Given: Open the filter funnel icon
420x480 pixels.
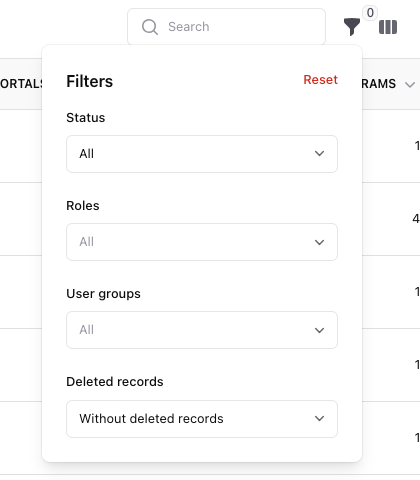Looking at the screenshot, I should click(352, 27).
